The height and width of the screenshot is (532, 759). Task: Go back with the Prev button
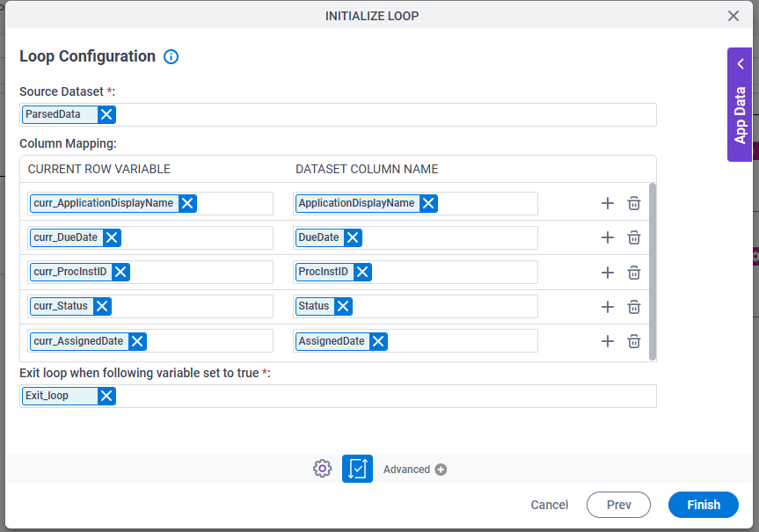[618, 505]
